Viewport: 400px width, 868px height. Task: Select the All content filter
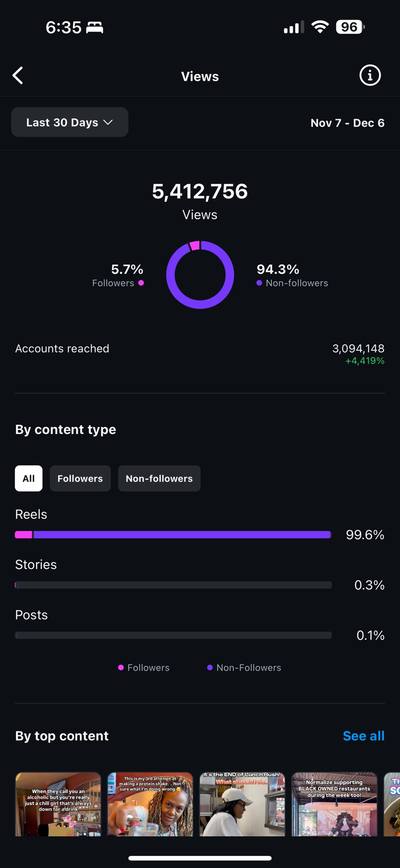pyautogui.click(x=29, y=478)
